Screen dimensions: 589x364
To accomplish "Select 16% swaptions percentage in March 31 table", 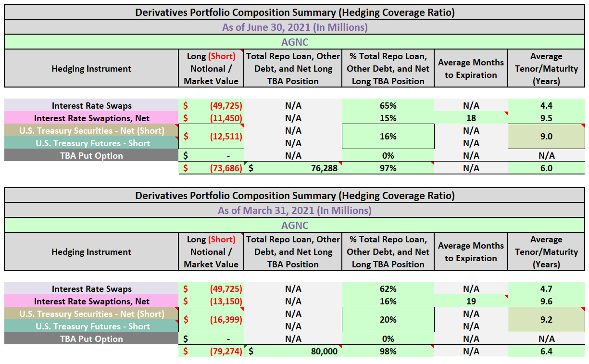I will coord(388,301).
